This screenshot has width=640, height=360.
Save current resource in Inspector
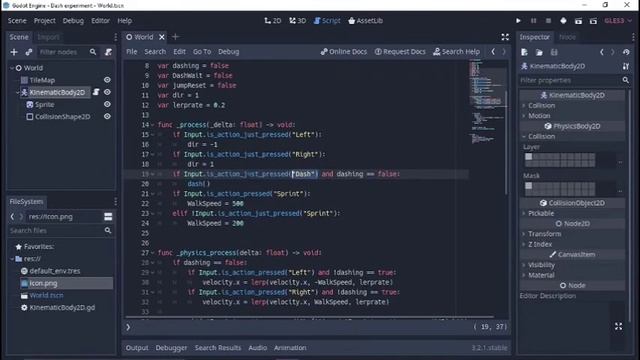tap(554, 52)
